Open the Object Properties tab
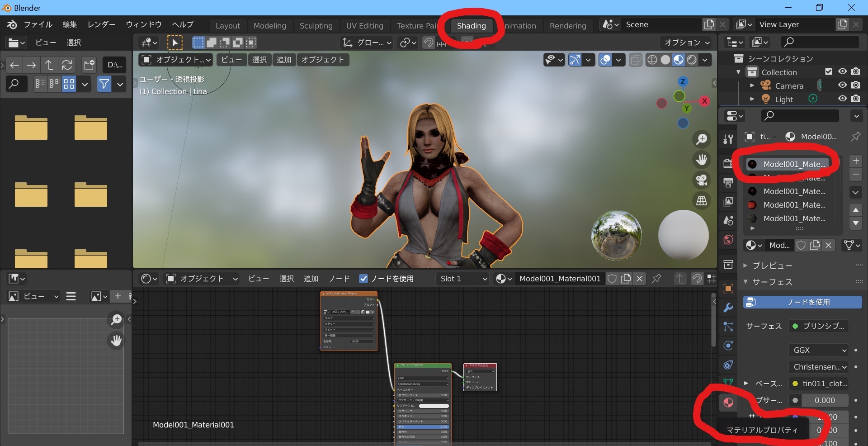This screenshot has height=446, width=868. [728, 288]
